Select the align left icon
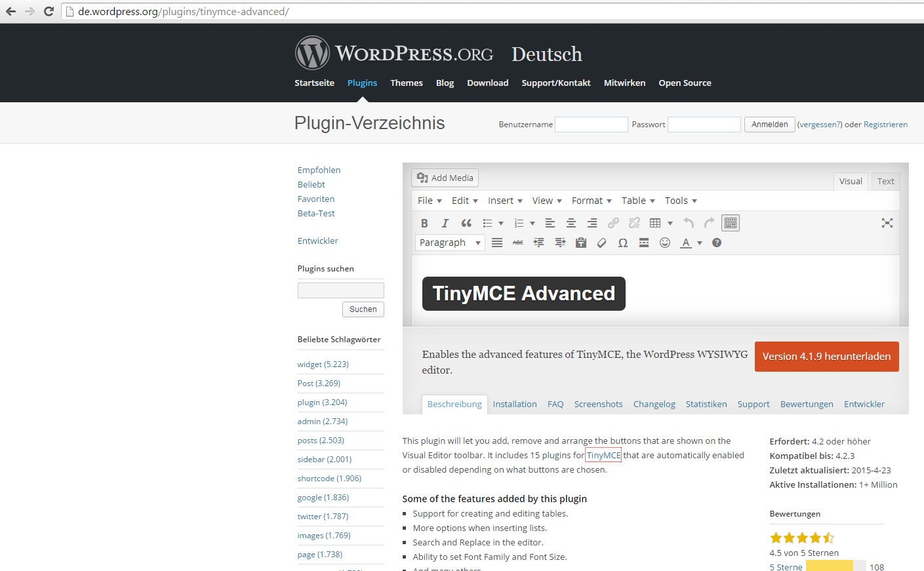924x571 pixels. pyautogui.click(x=550, y=223)
